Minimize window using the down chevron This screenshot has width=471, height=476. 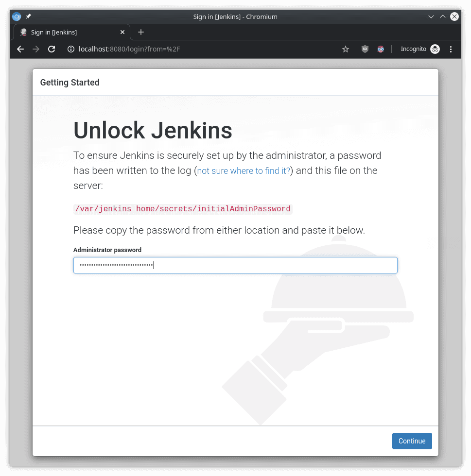click(431, 17)
